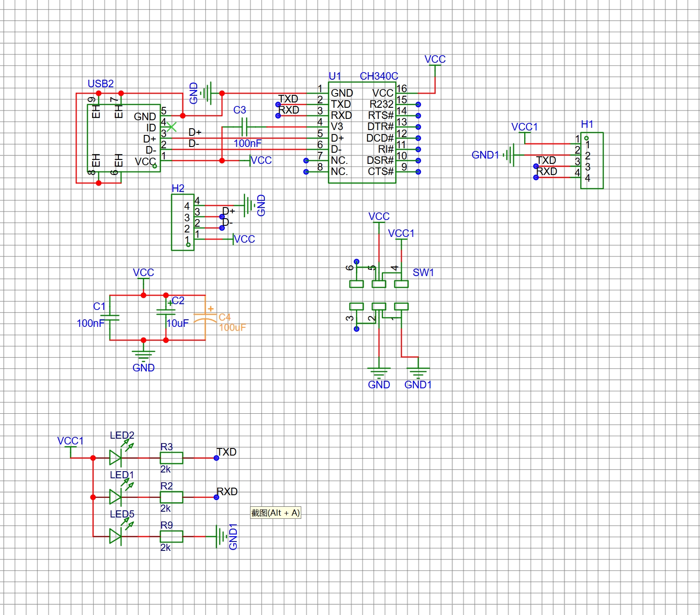Select resistor R9 body
Screen dimensions: 700x615
pyautogui.click(x=171, y=536)
